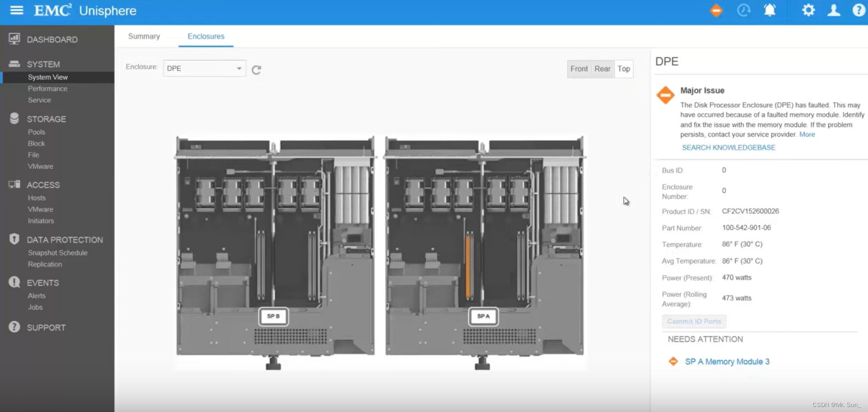This screenshot has width=868, height=412.
Task: Select the Top enclosure view
Action: coord(624,69)
